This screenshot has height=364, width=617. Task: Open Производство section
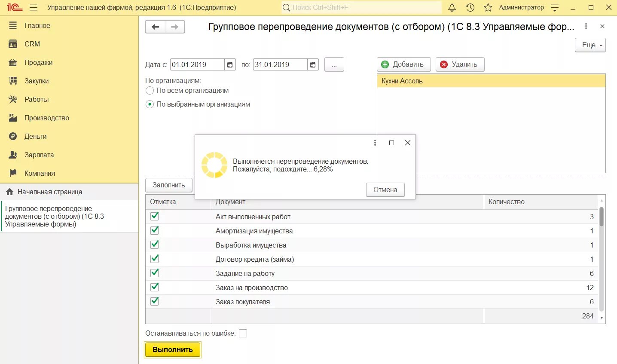pyautogui.click(x=47, y=118)
